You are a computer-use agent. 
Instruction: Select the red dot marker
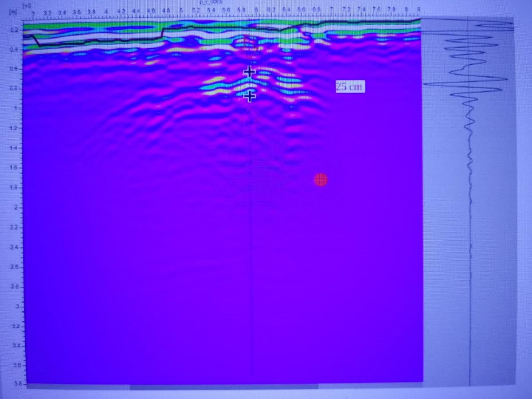[x=321, y=180]
